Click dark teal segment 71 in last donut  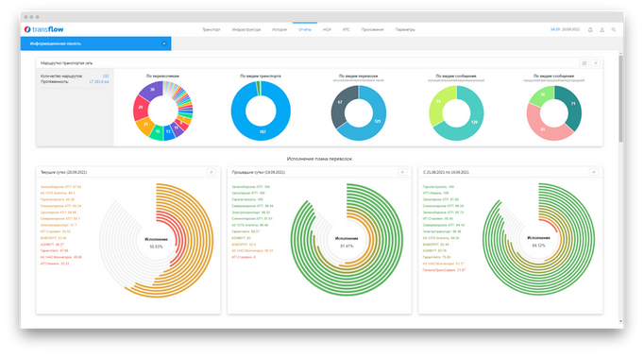coord(573,104)
